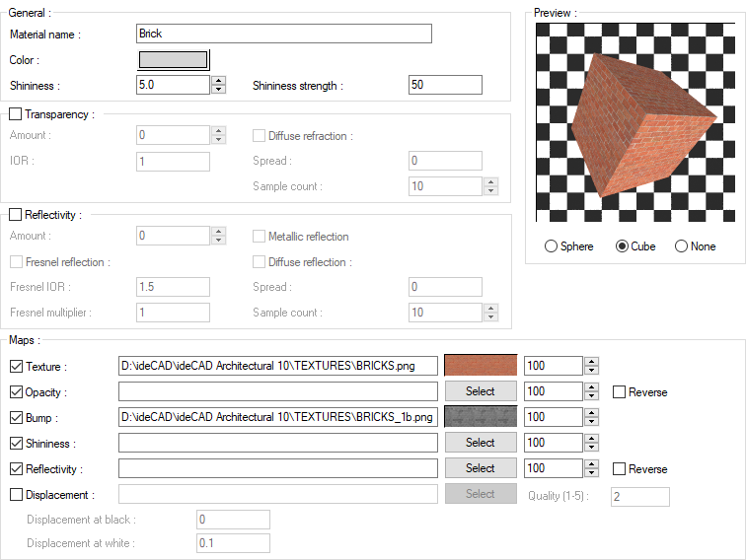
Task: Click the Texture map brick thumbnail
Action: [481, 366]
